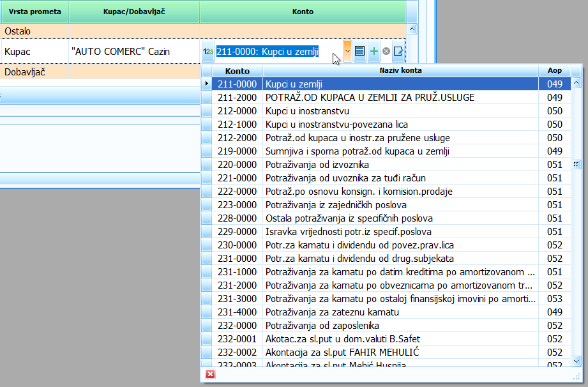Click the edit pencil icon in Konto cell
Screen dimensions: 588x387
coord(398,51)
